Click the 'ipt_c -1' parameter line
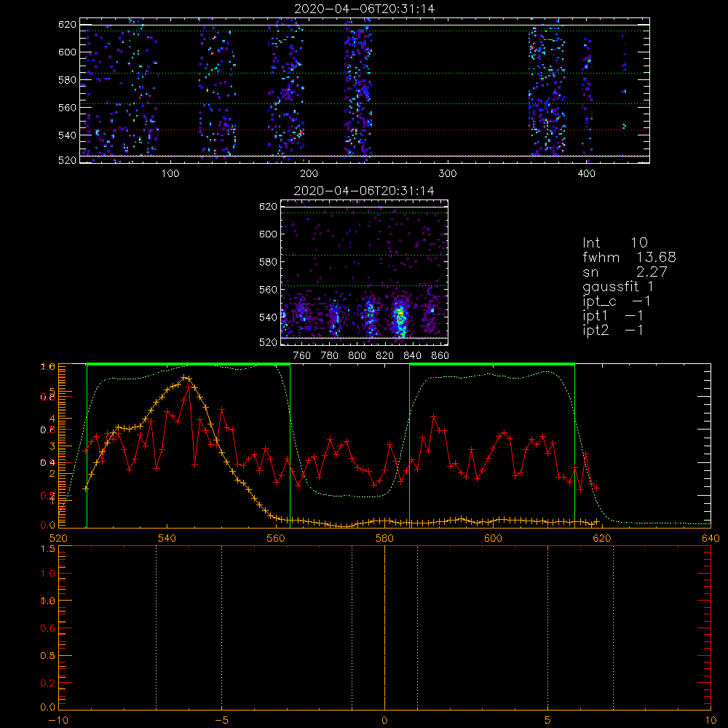The image size is (728, 728). (617, 302)
